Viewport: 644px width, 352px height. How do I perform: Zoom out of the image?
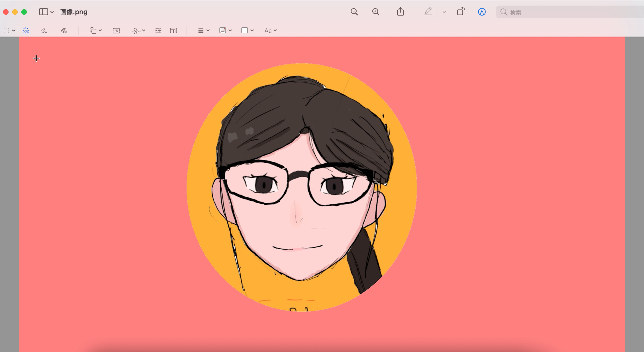pos(354,12)
